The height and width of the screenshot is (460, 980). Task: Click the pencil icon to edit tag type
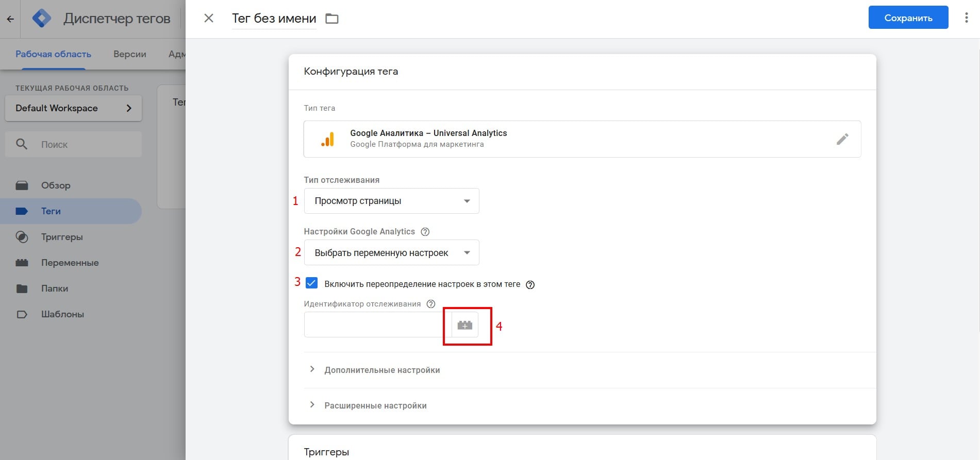tap(842, 139)
